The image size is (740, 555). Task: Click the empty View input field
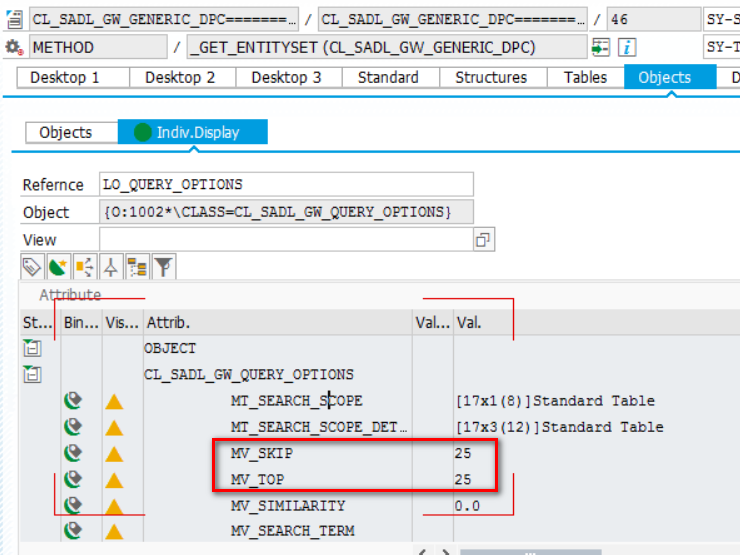coord(286,240)
